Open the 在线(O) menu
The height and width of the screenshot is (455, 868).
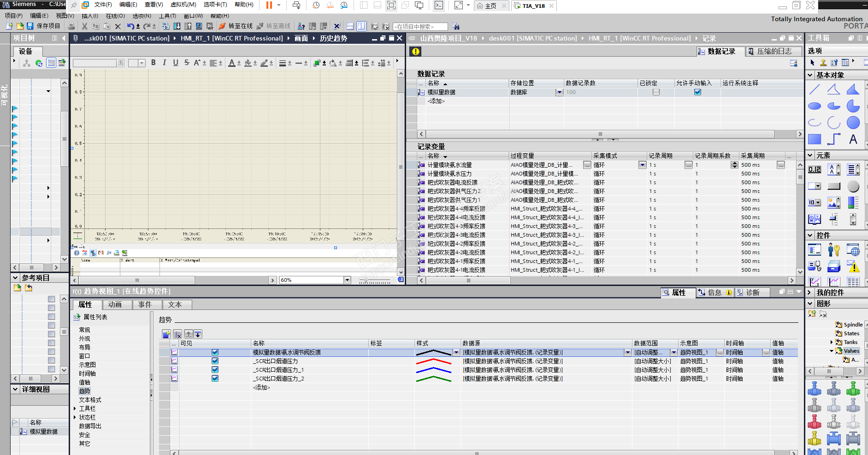(x=115, y=16)
